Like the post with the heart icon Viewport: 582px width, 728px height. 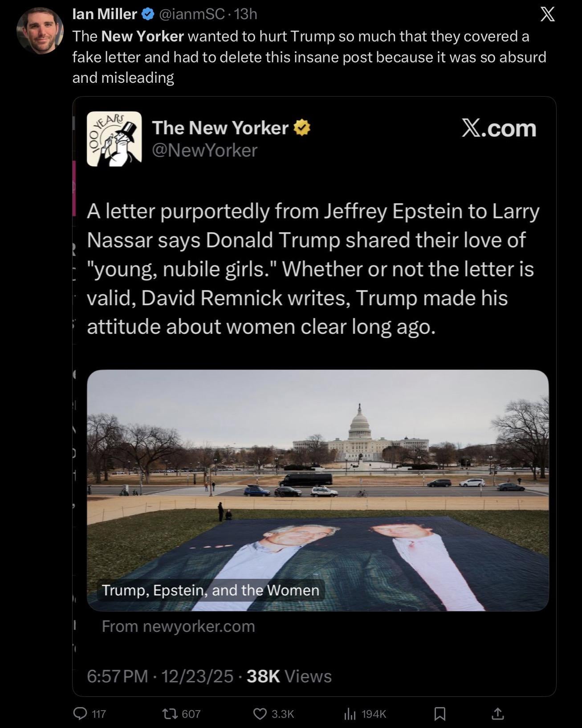click(260, 714)
